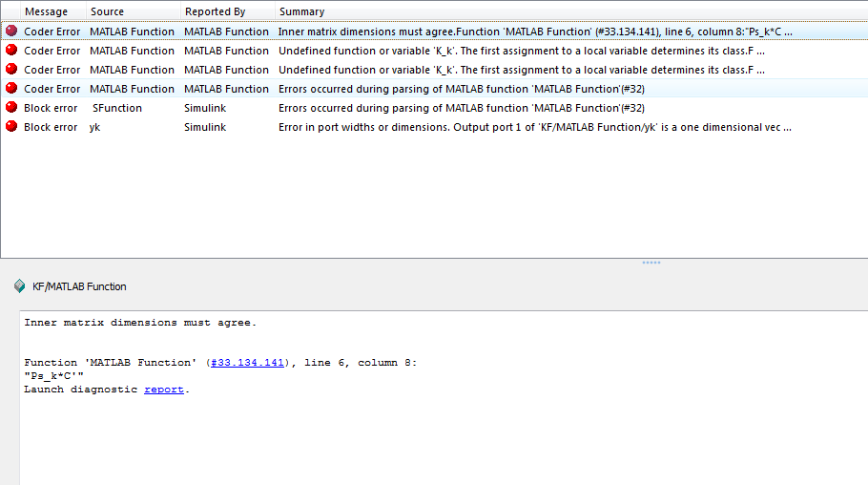Select the "Error in port widths" summary text
Screen dimensions: 868x485
[534, 127]
